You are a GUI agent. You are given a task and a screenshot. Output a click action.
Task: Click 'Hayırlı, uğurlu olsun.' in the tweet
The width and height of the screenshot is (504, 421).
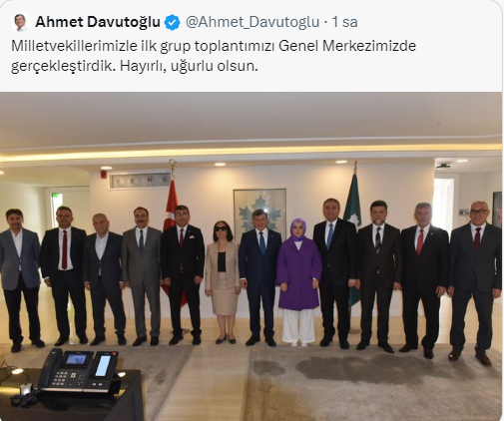click(189, 66)
